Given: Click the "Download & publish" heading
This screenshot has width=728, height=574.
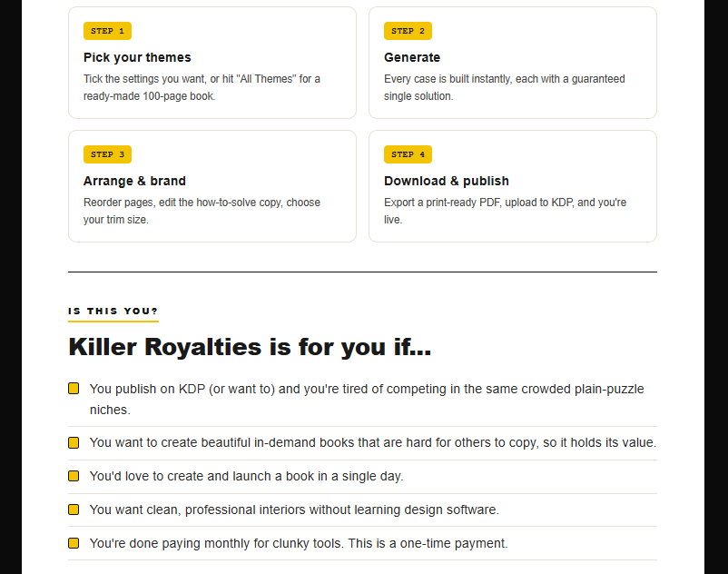Looking at the screenshot, I should coord(447,181).
